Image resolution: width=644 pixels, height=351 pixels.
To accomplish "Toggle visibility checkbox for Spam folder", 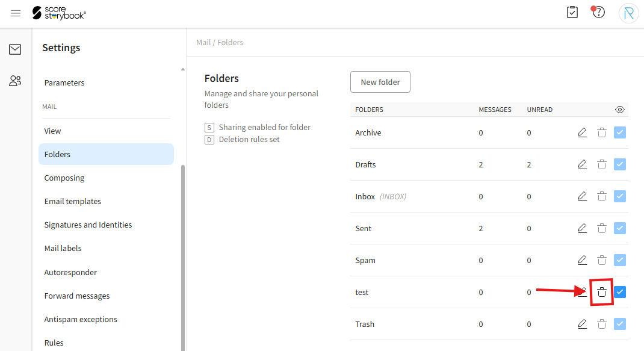I will coord(620,260).
